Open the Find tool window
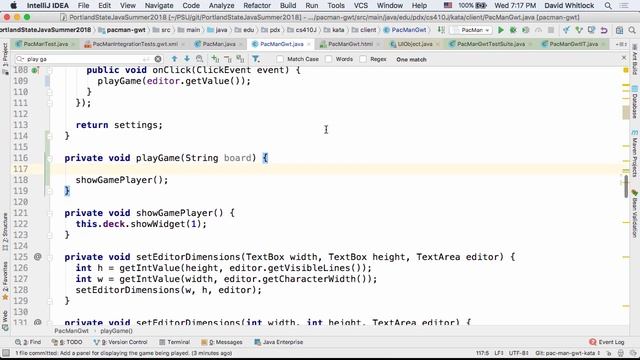 pyautogui.click(x=28, y=342)
